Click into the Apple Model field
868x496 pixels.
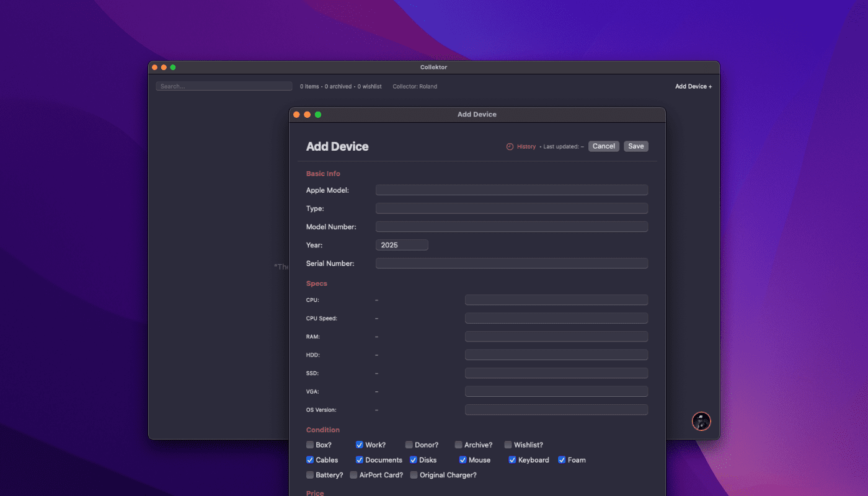pyautogui.click(x=511, y=190)
